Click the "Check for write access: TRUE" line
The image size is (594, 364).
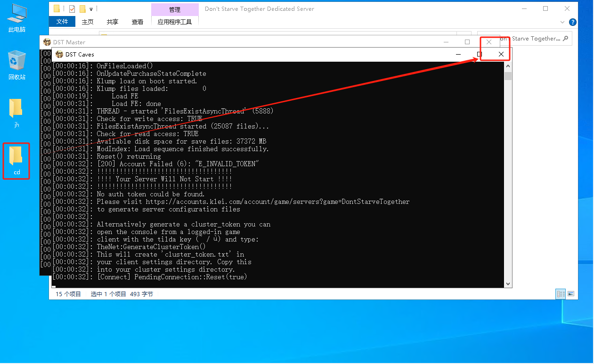click(x=127, y=119)
